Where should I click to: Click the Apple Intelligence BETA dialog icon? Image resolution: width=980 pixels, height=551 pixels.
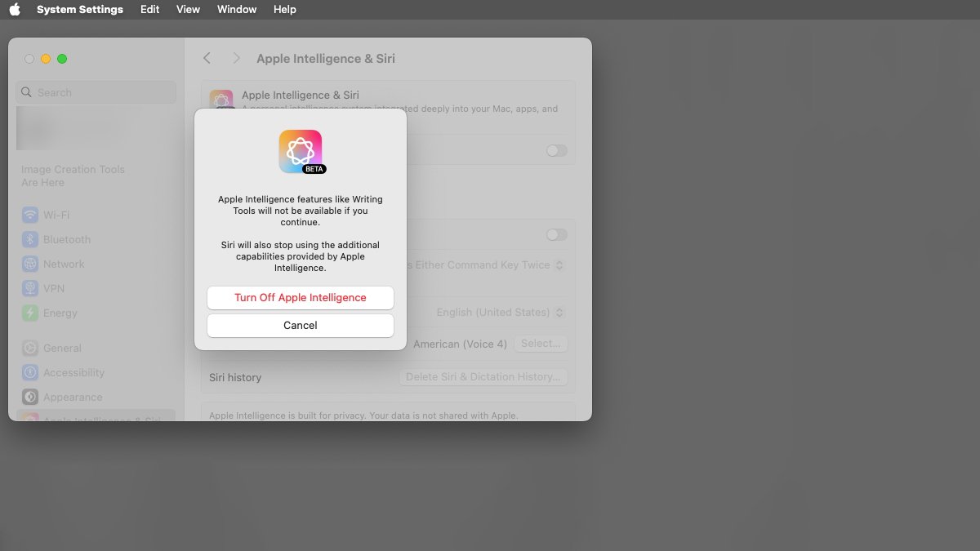click(x=301, y=152)
